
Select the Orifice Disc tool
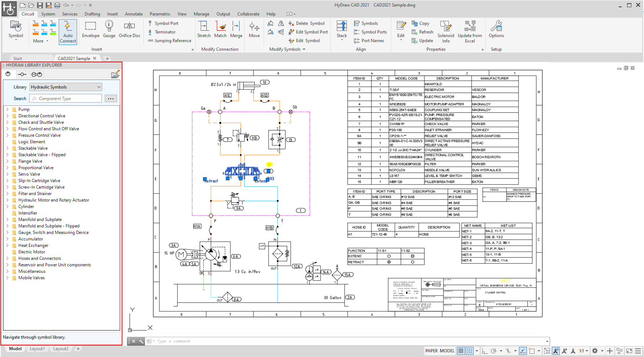tap(130, 29)
